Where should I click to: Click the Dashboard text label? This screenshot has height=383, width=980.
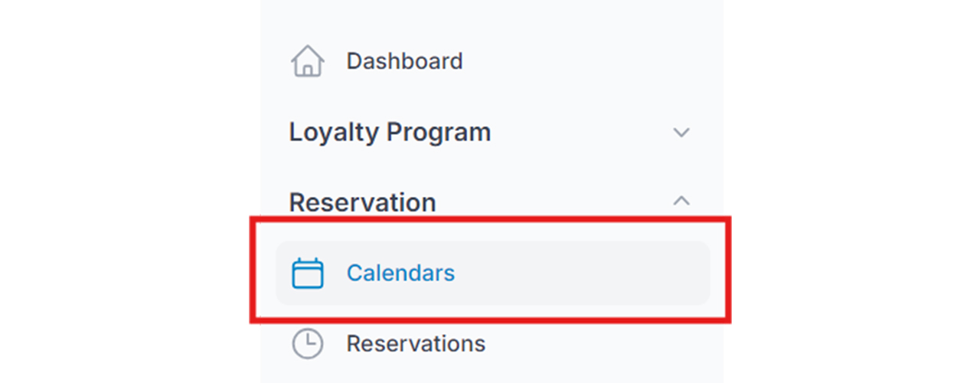coord(404,61)
